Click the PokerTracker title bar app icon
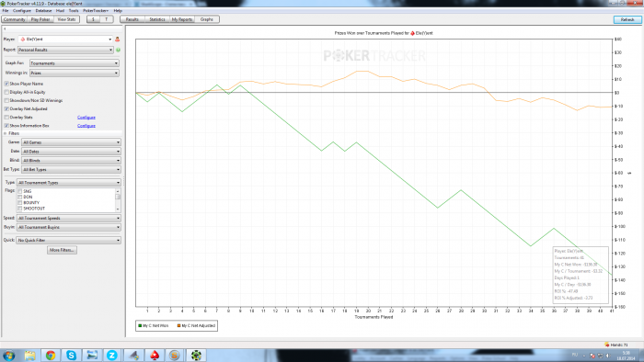The width and height of the screenshot is (644, 362). (4, 4)
